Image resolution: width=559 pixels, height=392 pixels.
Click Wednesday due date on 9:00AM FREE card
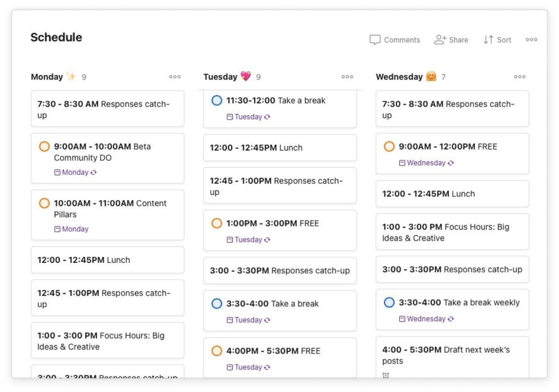[426, 163]
